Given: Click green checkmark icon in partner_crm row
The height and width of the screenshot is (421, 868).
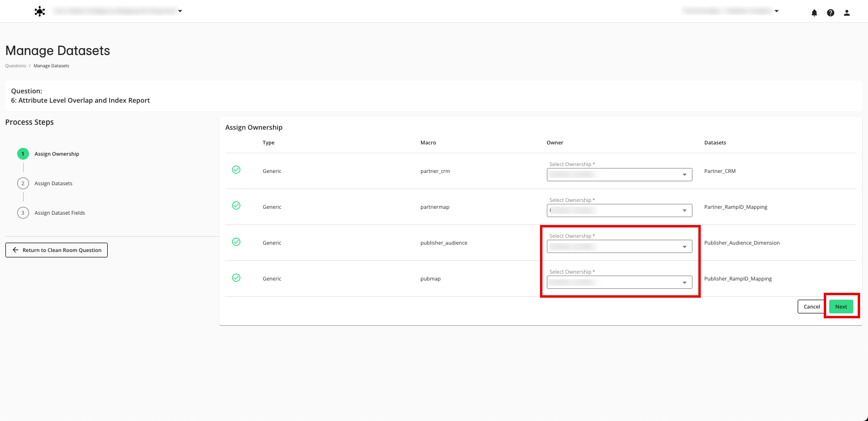Looking at the screenshot, I should tap(236, 169).
